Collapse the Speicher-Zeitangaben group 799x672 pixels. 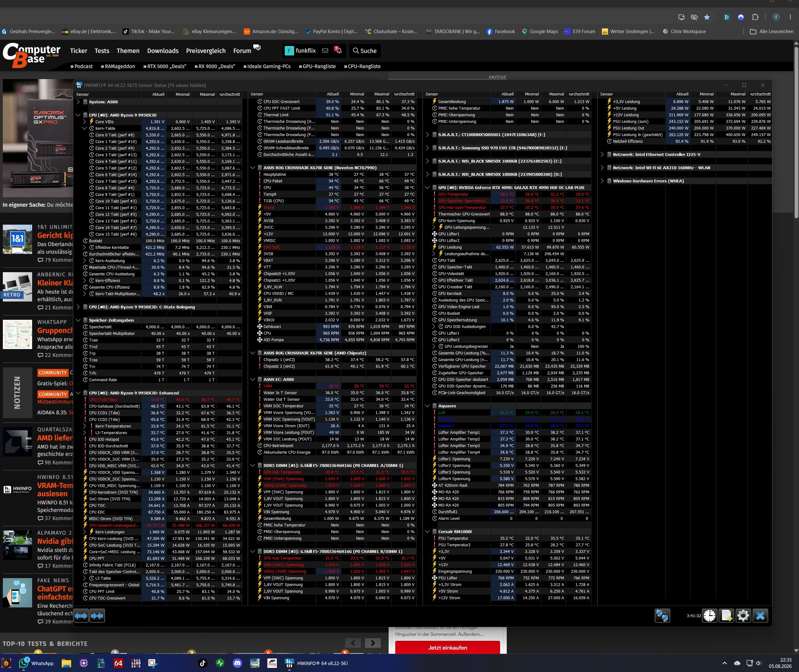(78, 320)
